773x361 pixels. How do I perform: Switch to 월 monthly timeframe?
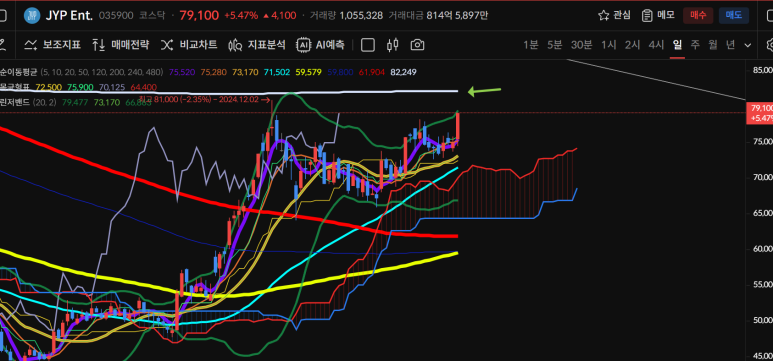point(713,45)
